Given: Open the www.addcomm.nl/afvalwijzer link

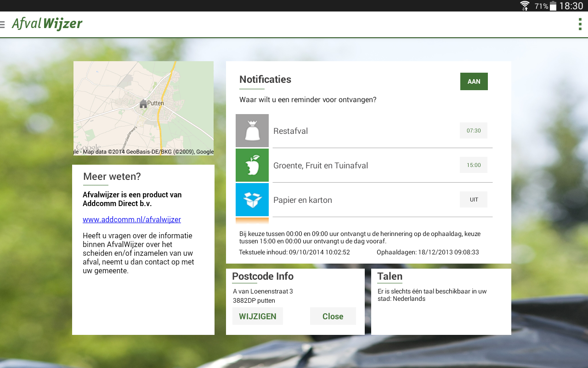Looking at the screenshot, I should click(x=132, y=219).
